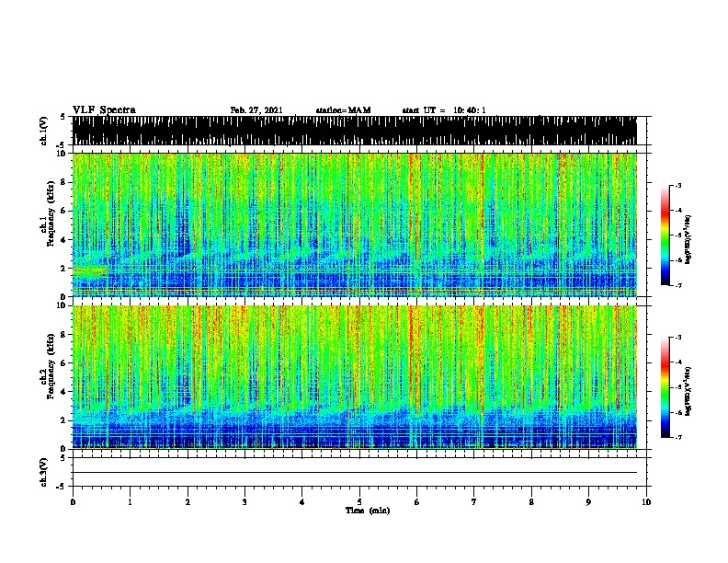Click the '-3' tick on ch.1 colorbar
This screenshot has width=728, height=563.
click(678, 185)
